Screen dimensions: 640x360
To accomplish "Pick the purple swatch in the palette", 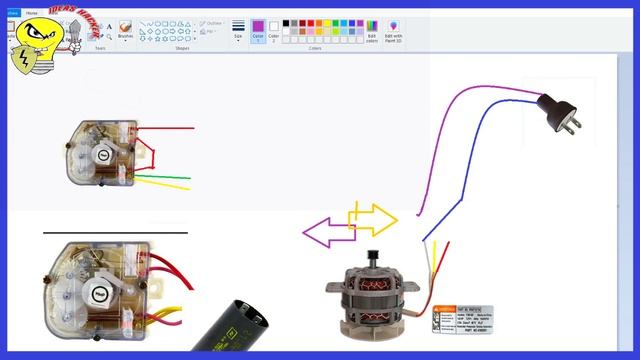I will click(360, 23).
